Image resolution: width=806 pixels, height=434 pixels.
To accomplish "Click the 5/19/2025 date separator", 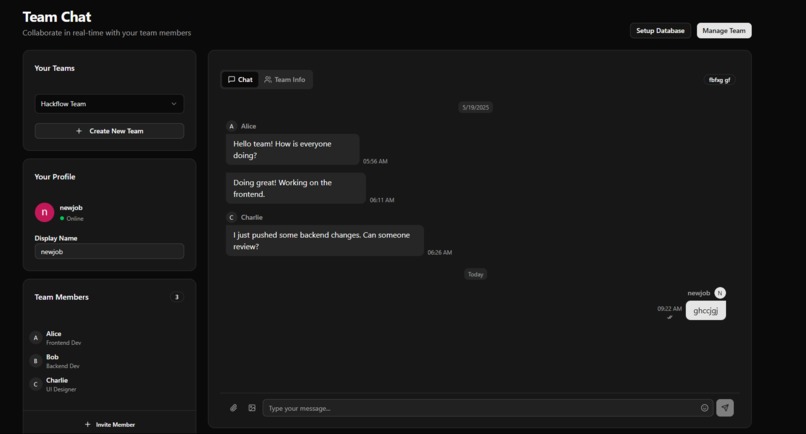I will [475, 107].
